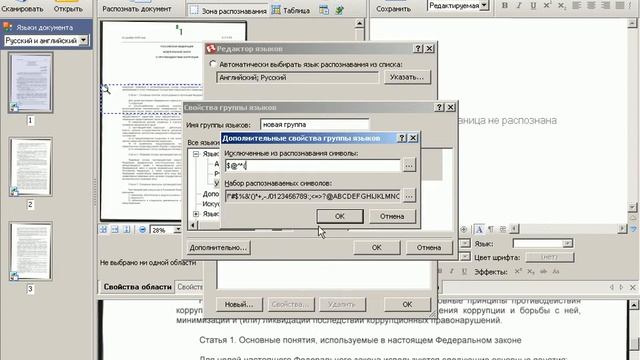Open help in Редактор языков dialog
Viewport: 640px width, 360px height.
pyautogui.click(x=418, y=49)
